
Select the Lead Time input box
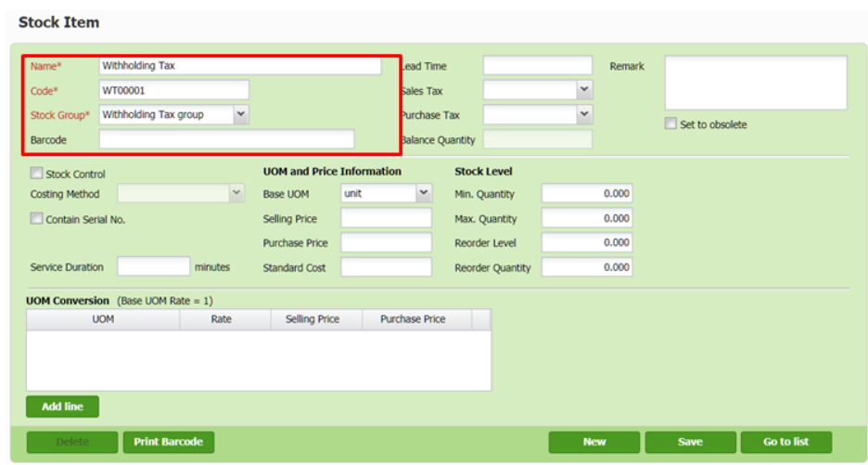(537, 66)
